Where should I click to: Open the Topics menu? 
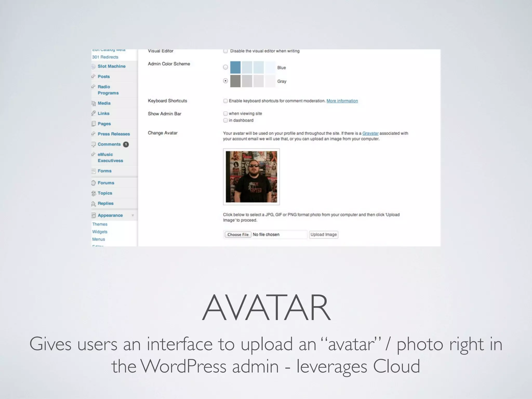tap(105, 193)
